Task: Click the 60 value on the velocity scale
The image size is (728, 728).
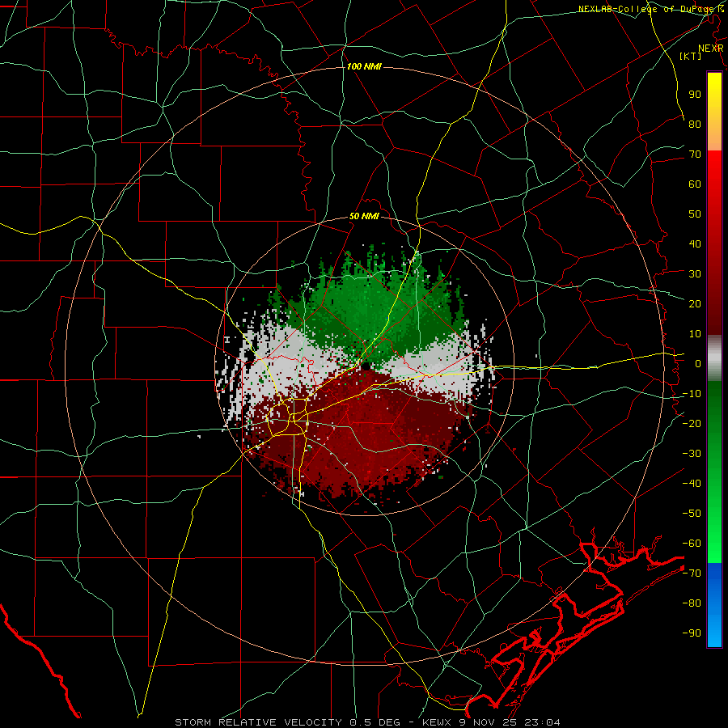Action: (x=695, y=184)
